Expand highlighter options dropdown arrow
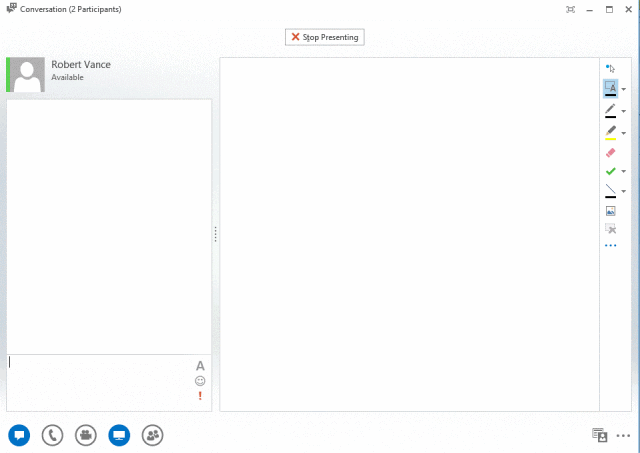The width and height of the screenshot is (640, 453). 623,133
